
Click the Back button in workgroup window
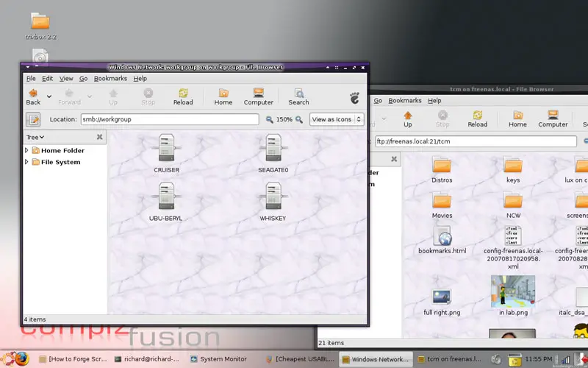[x=33, y=96]
